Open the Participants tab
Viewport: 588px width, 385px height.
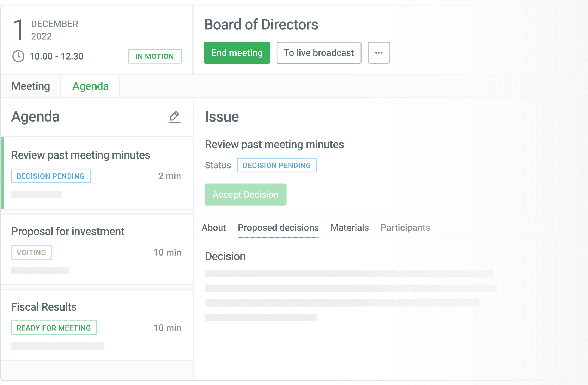pos(405,228)
